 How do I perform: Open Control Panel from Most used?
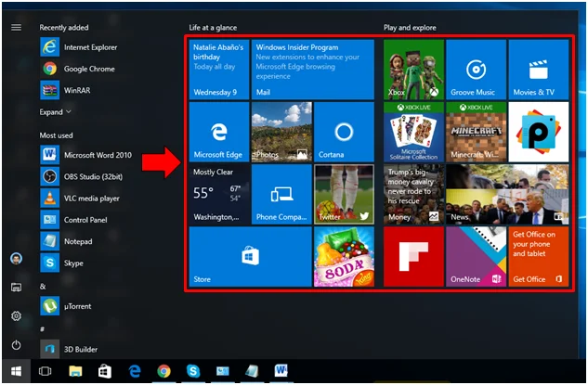point(74,220)
